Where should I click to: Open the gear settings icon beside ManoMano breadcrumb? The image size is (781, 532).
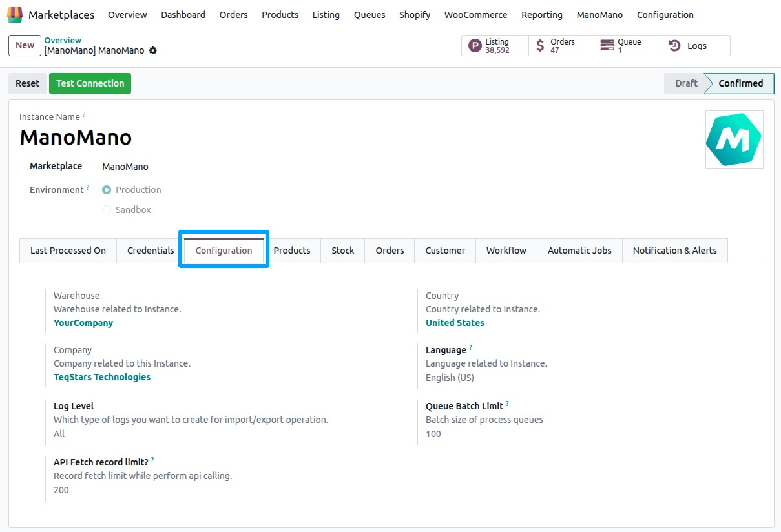153,50
